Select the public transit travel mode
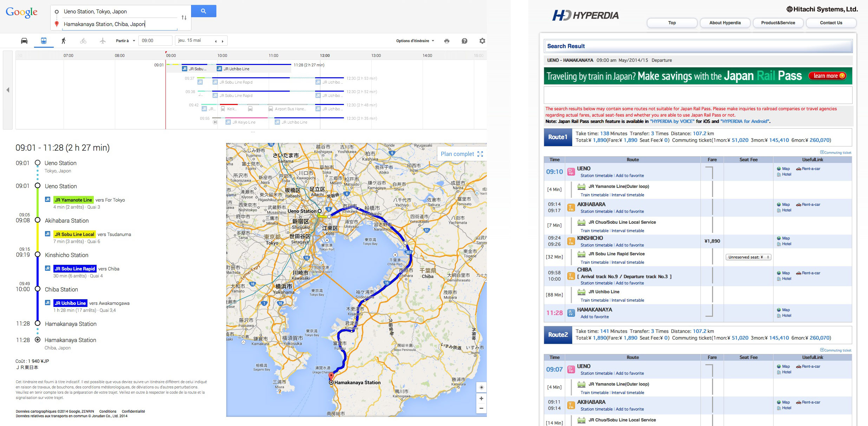The height and width of the screenshot is (426, 868). [44, 41]
